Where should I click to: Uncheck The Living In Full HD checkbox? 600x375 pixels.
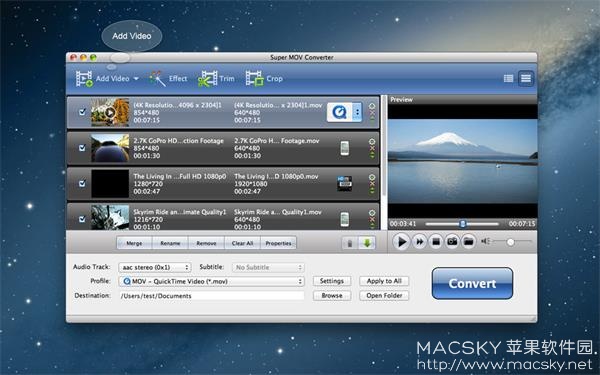pyautogui.click(x=82, y=184)
